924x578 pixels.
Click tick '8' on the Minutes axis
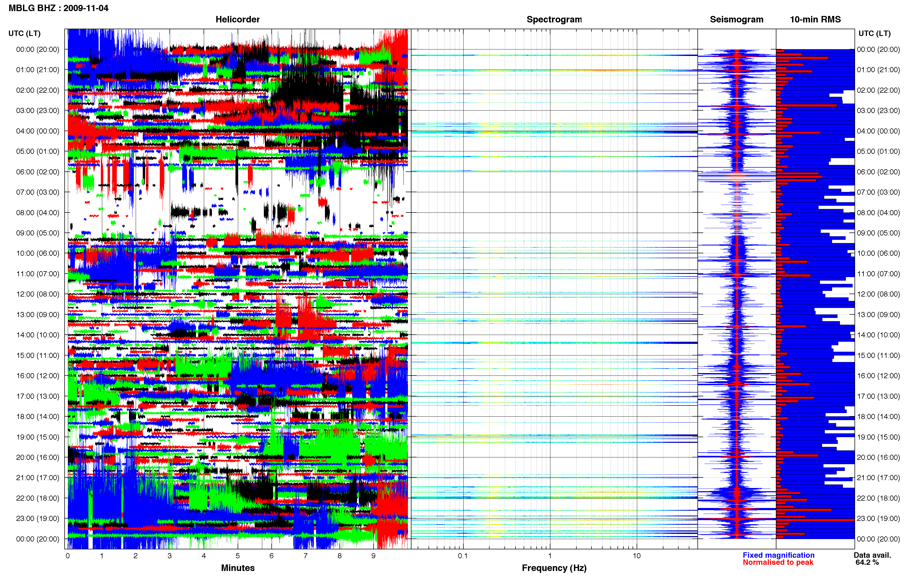[x=339, y=556]
